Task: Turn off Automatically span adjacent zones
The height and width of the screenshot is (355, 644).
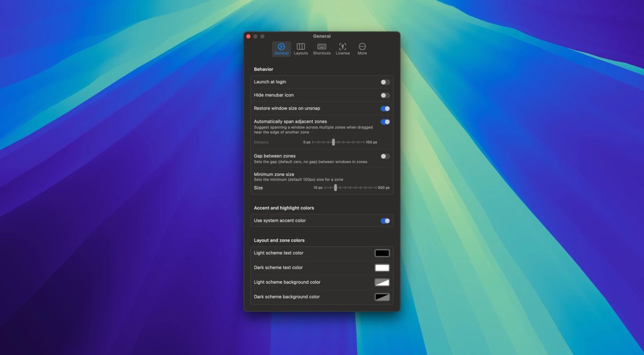Action: (384, 122)
